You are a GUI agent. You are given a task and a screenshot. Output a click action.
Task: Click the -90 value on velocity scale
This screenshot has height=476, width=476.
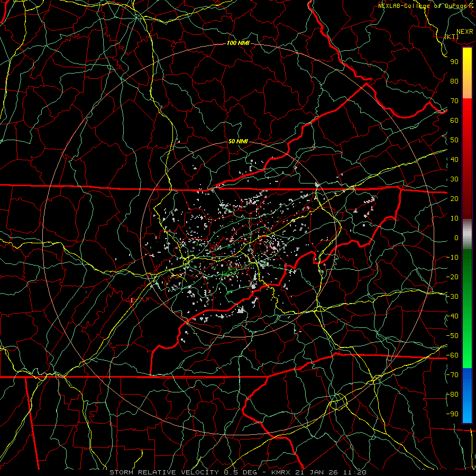pyautogui.click(x=452, y=414)
